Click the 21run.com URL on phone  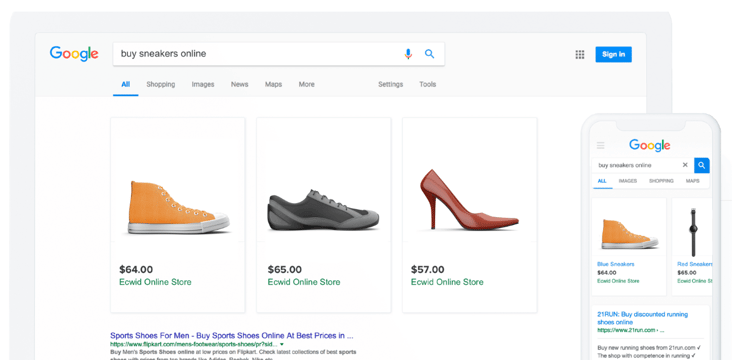coord(630,330)
